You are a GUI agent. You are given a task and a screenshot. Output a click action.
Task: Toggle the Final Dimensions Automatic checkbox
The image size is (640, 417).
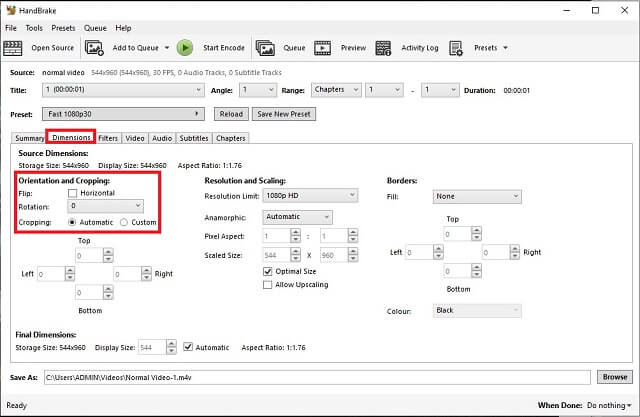(188, 347)
